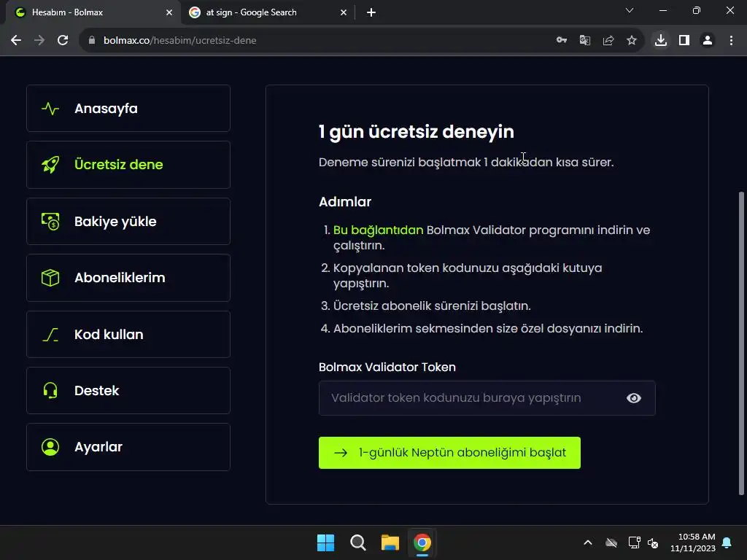Click the bolmax.co address bar URL
The height and width of the screenshot is (560, 747).
coord(180,41)
